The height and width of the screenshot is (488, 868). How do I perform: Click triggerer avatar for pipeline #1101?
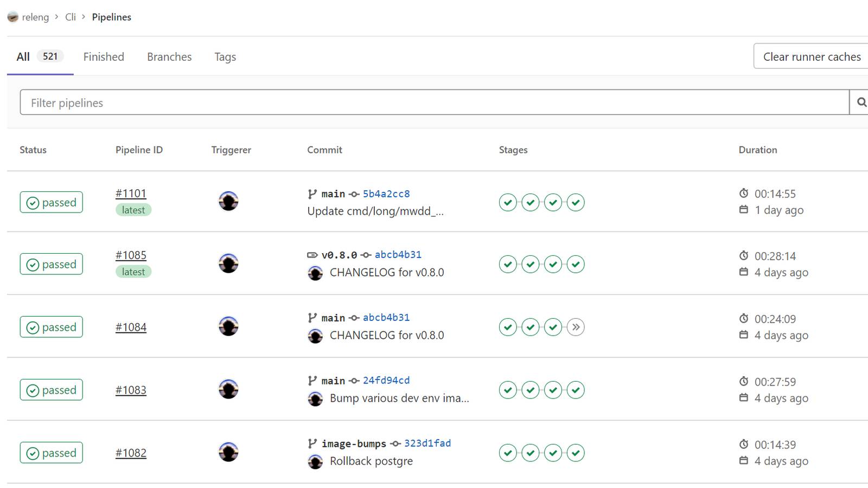(228, 201)
